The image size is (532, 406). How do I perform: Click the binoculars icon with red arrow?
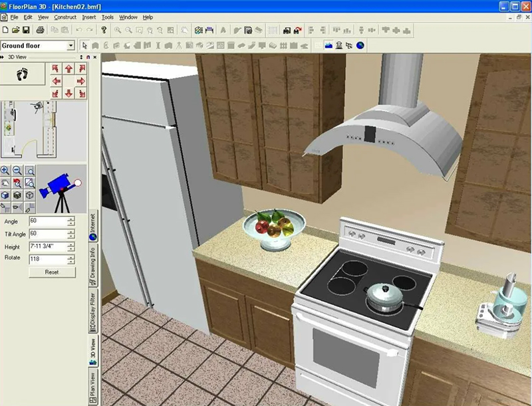click(x=297, y=31)
